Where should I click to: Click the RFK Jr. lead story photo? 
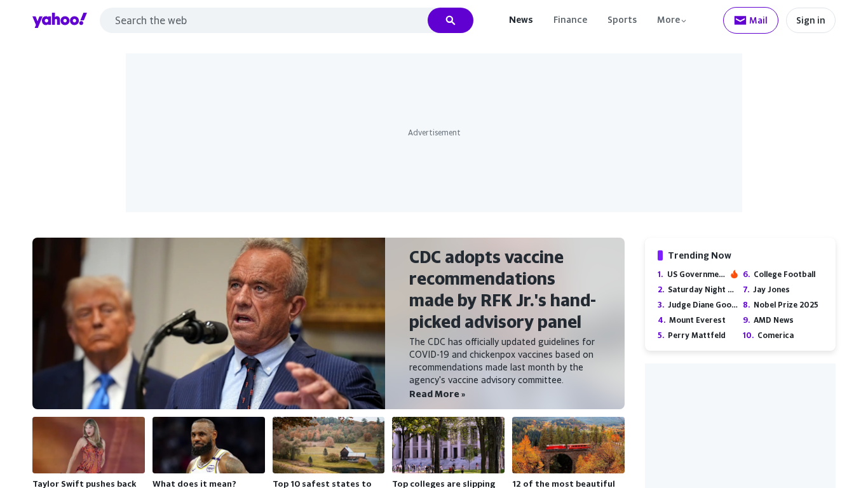(208, 323)
